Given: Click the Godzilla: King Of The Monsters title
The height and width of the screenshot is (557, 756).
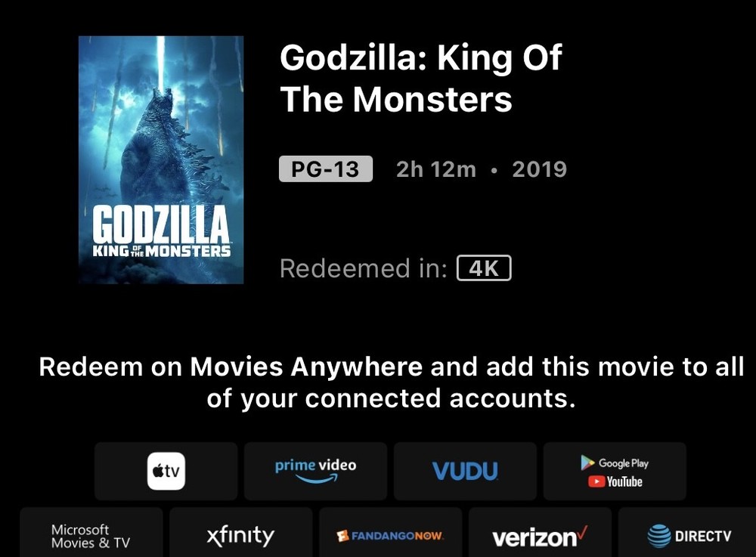Looking at the screenshot, I should coord(420,79).
